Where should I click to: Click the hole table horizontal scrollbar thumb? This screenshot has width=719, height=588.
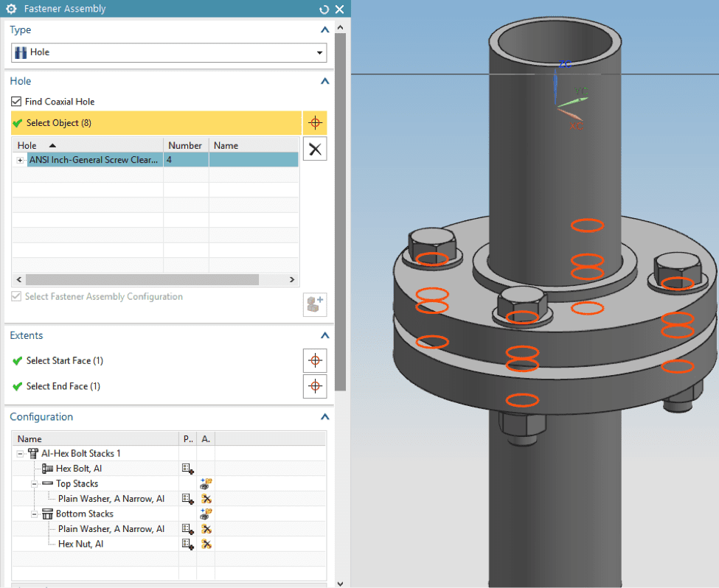click(x=142, y=279)
